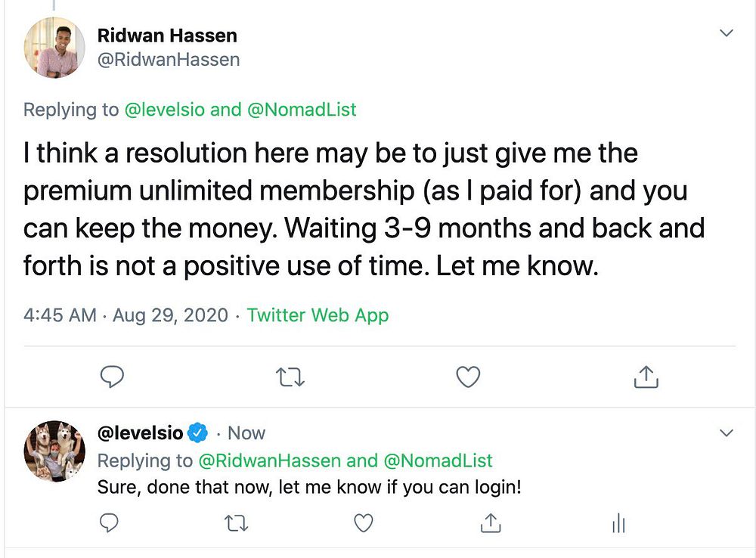Like Ridwan Hassen's tweet
The image size is (756, 558).
[469, 377]
